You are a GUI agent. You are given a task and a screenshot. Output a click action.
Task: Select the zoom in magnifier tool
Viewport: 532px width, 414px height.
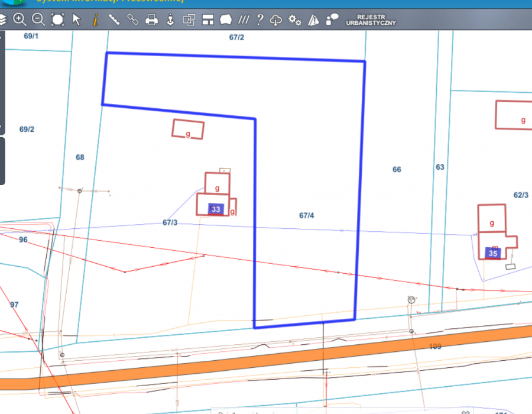(20, 20)
